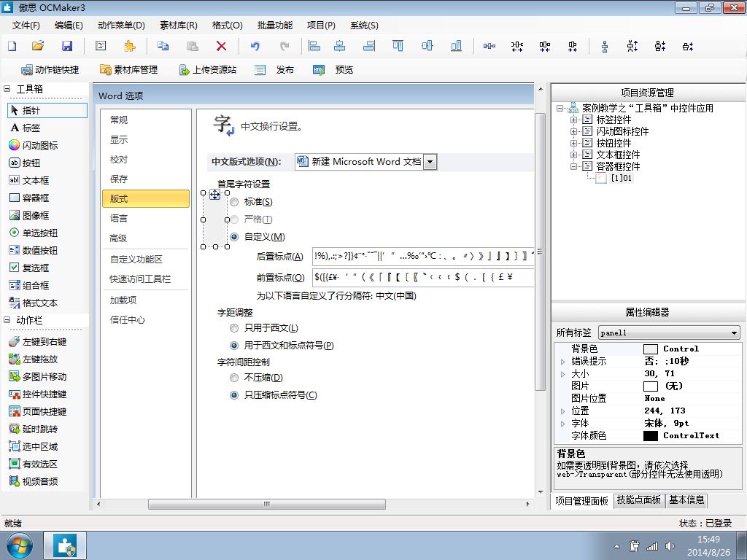
Task: Expand the 标签控件 tree node
Action: (x=573, y=120)
